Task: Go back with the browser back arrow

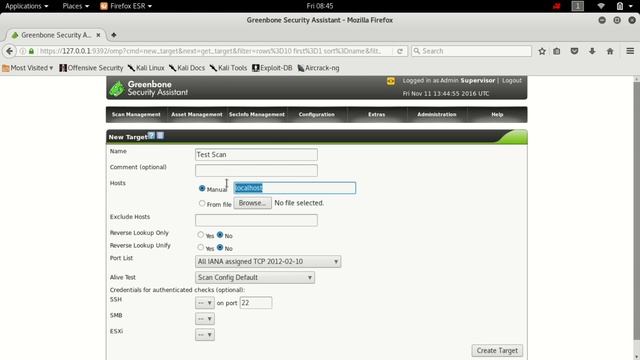Action: point(9,51)
